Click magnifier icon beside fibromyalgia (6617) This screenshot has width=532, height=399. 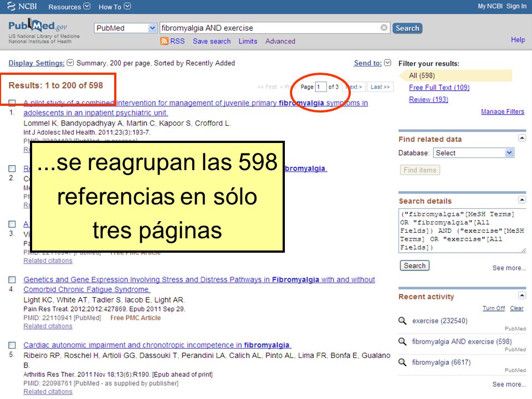point(402,362)
